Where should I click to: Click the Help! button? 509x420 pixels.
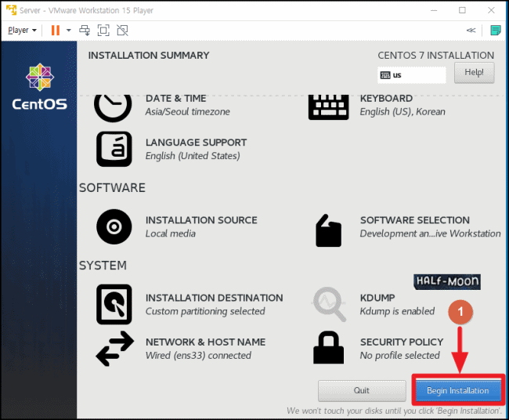click(475, 72)
